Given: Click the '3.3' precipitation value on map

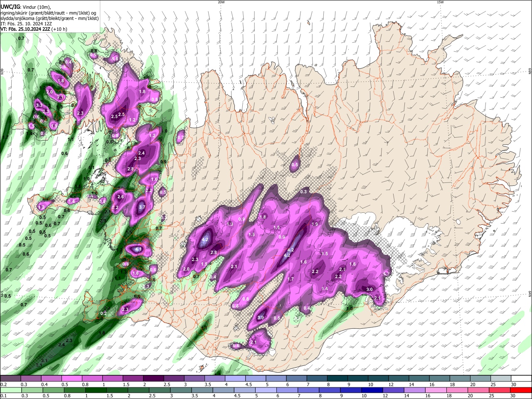Looking at the screenshot, I should tap(39, 106).
